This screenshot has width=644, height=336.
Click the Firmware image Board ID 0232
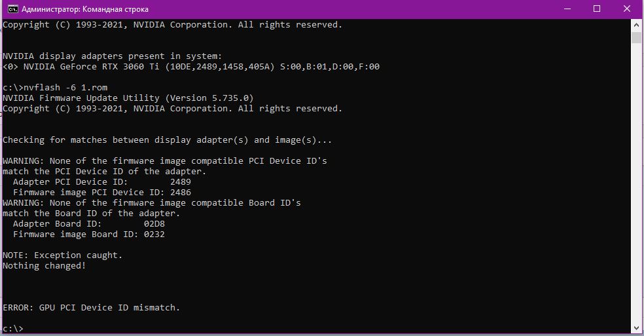[154, 234]
